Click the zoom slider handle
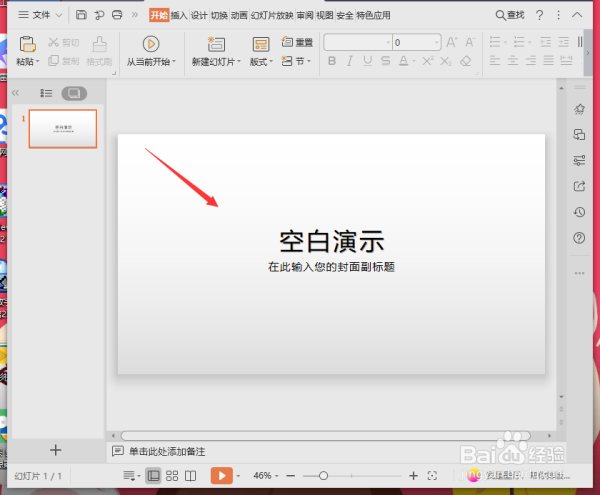Screen dimensions: 600x495 point(323,475)
